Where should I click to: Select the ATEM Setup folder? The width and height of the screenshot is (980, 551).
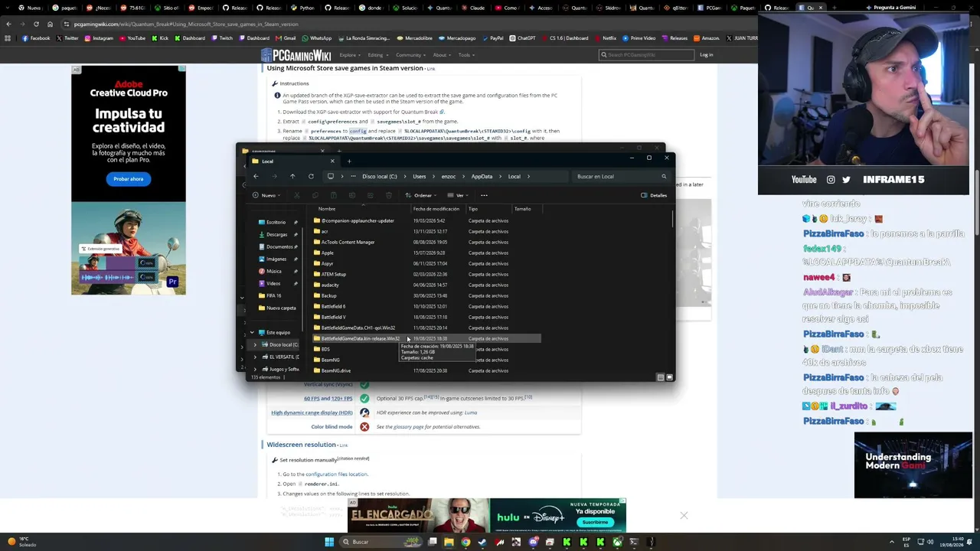click(333, 275)
